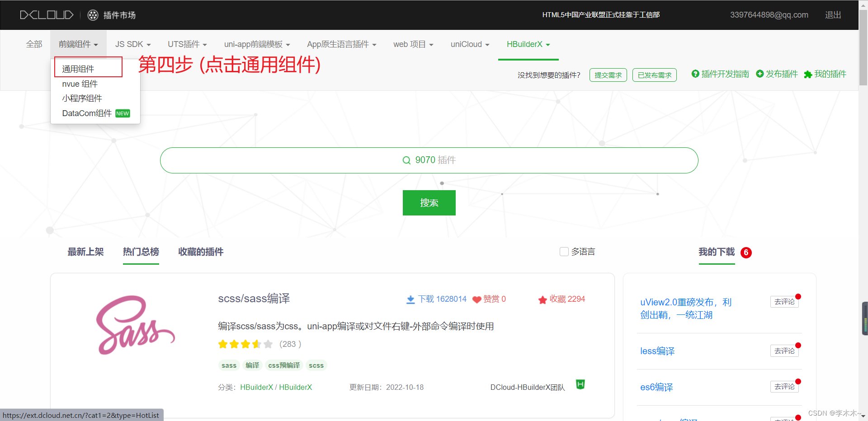Switch to 最新上架 tab
Image resolution: width=868 pixels, height=421 pixels.
[x=85, y=252]
